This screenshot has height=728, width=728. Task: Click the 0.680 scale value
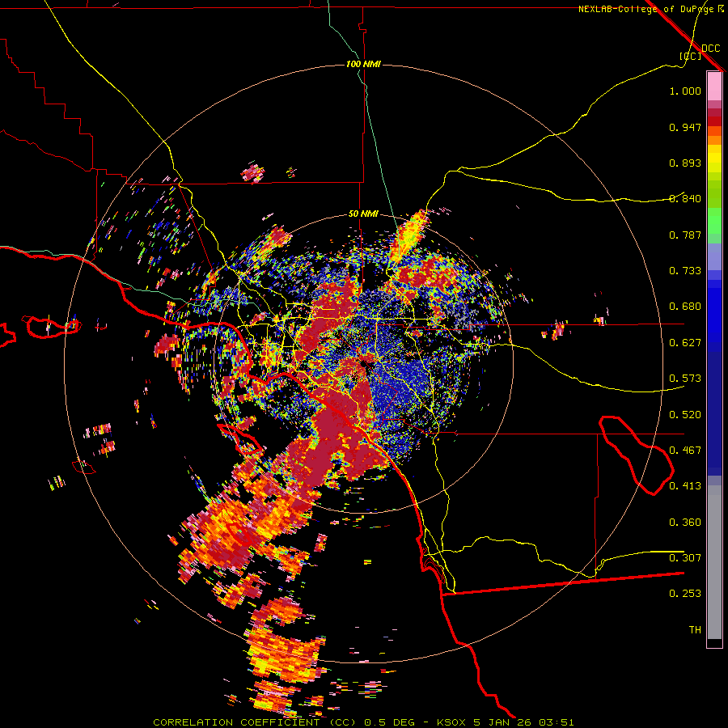click(685, 307)
